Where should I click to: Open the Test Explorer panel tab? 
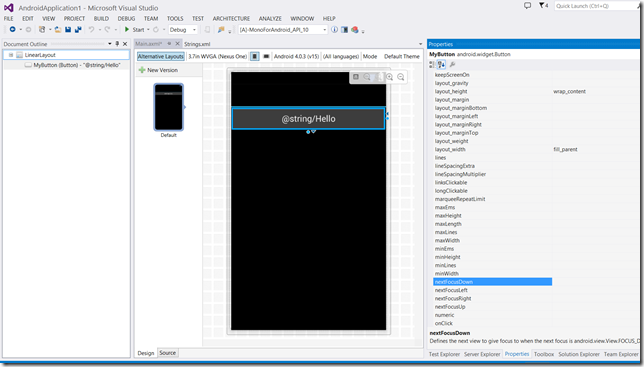point(444,354)
